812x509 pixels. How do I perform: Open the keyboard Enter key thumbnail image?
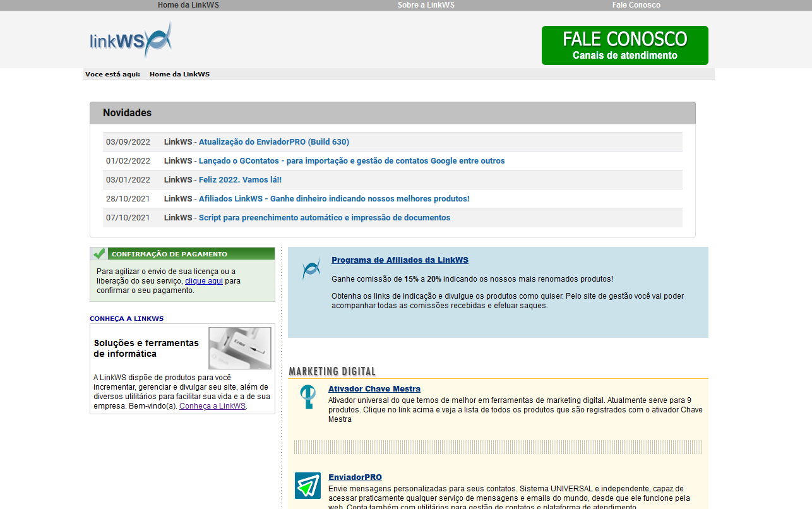(240, 348)
